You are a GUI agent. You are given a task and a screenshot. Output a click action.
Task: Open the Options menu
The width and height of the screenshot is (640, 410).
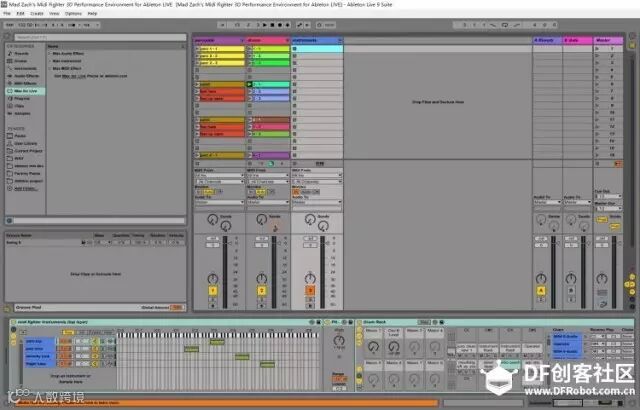(73, 13)
